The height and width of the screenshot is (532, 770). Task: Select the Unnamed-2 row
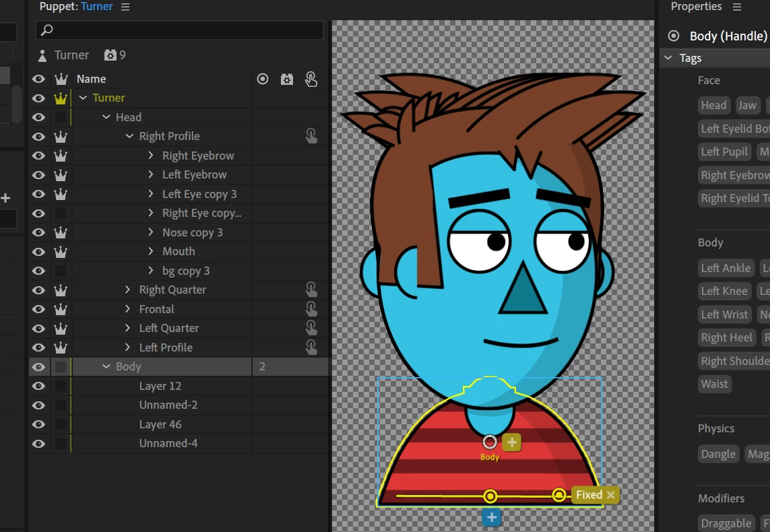tap(179, 405)
